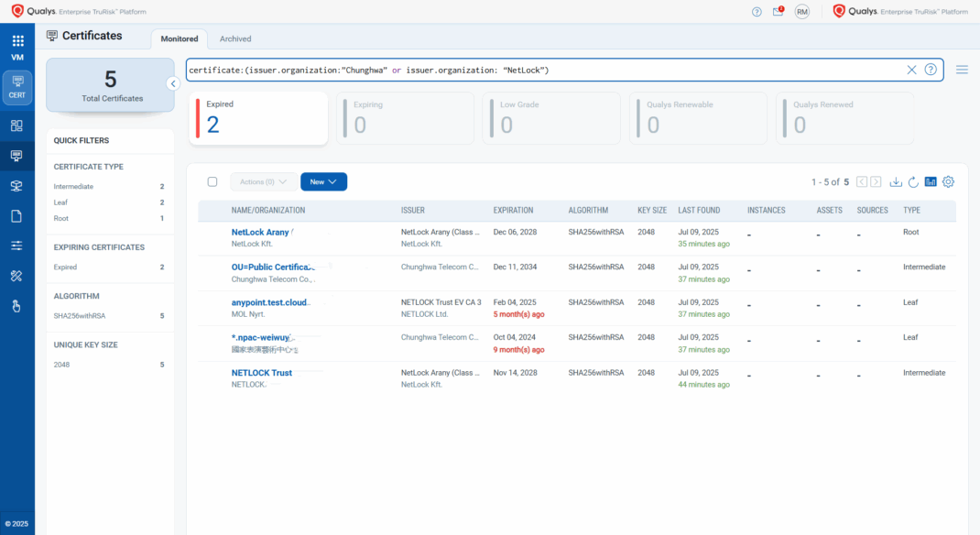
Task: Collapse the Total Certificates panel
Action: 173,85
